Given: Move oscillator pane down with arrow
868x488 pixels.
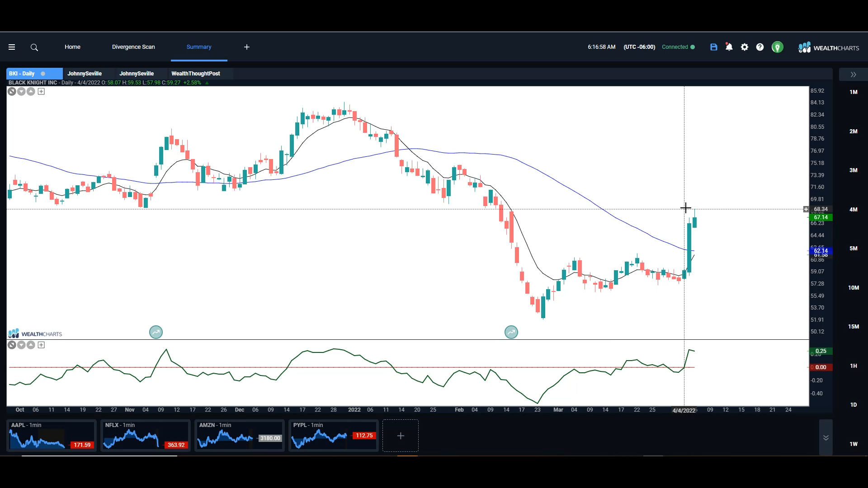Looking at the screenshot, I should 21,345.
